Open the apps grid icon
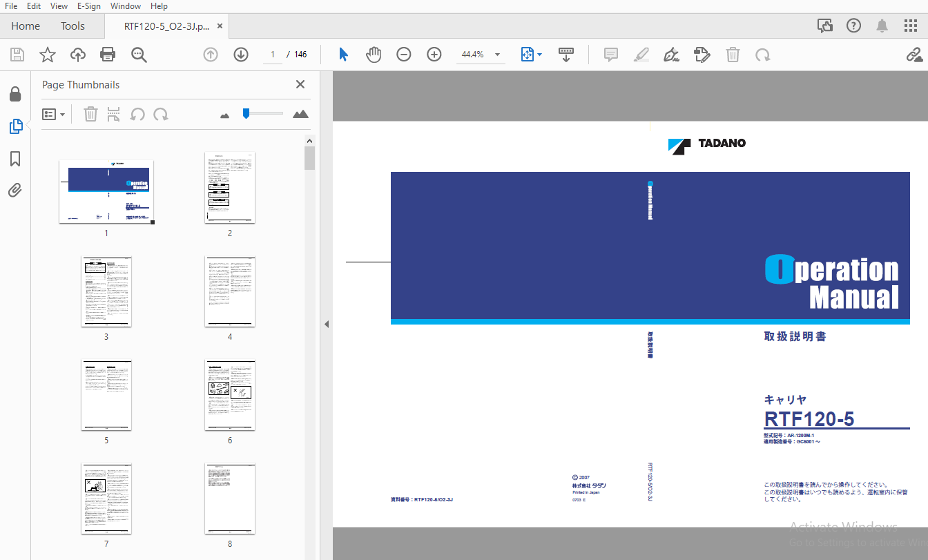928x560 pixels. [x=911, y=26]
